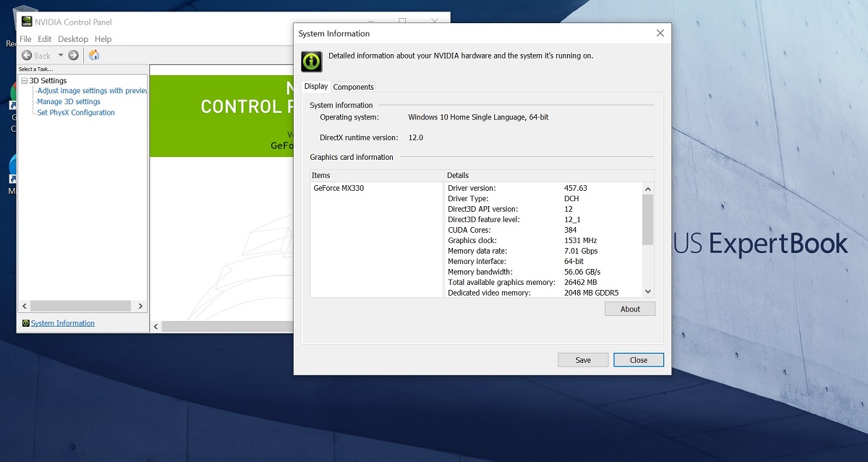
Task: Open the Help menu
Action: [x=103, y=39]
